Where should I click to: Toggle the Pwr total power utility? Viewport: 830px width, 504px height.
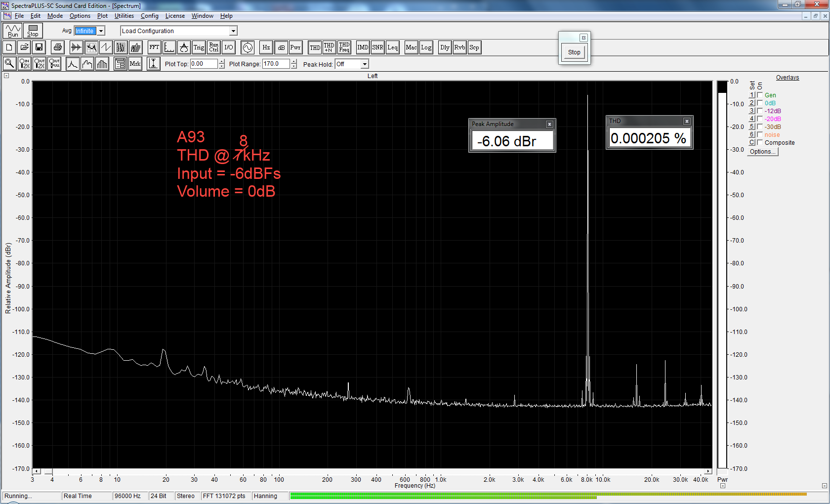coord(295,47)
